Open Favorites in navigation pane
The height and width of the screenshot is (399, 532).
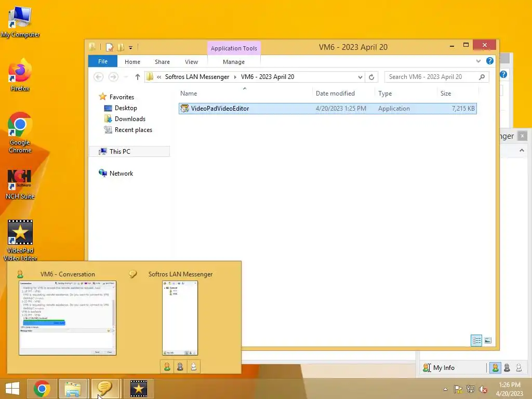coord(116,97)
